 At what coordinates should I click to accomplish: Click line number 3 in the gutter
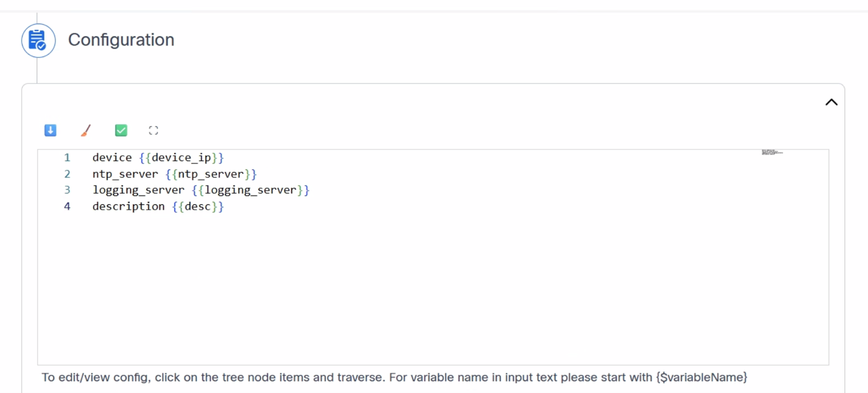click(67, 190)
